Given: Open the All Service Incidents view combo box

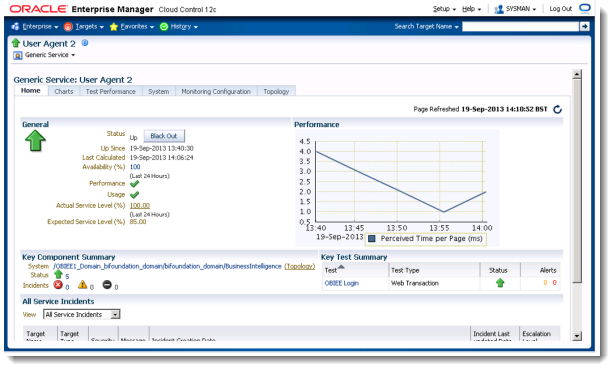Looking at the screenshot, I should pos(82,315).
